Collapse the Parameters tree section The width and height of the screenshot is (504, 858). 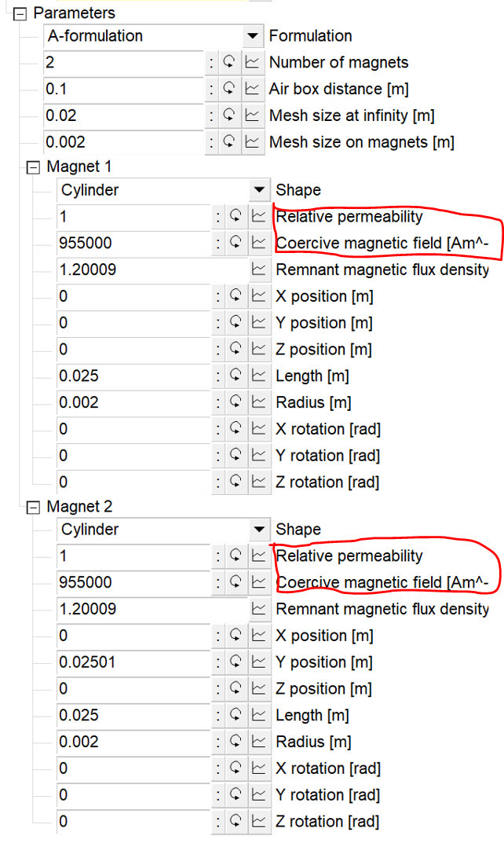tap(20, 13)
